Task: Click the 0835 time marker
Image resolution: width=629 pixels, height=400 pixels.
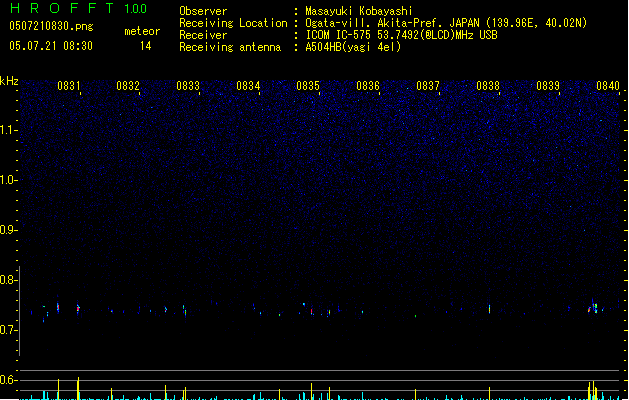Action: pos(308,86)
